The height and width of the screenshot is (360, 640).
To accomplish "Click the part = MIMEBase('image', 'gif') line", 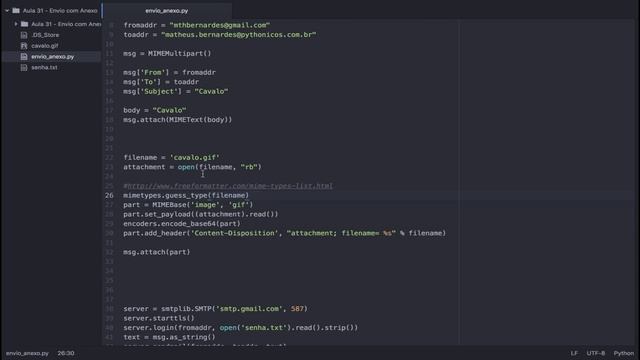I will [188, 205].
